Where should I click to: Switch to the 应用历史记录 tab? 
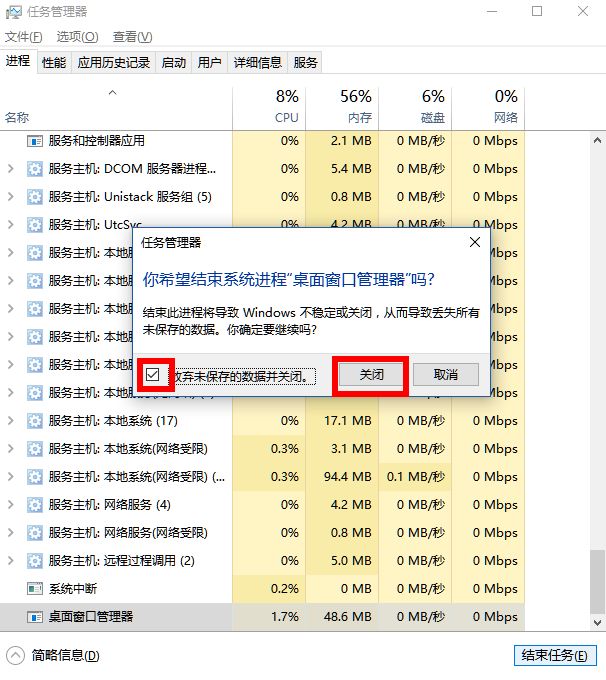click(x=114, y=62)
